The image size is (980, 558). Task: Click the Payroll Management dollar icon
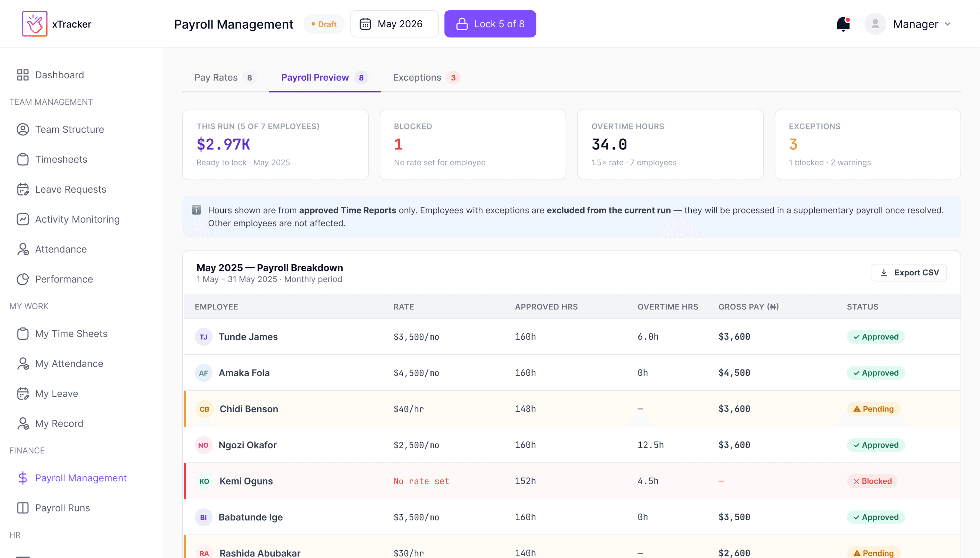[x=23, y=478]
